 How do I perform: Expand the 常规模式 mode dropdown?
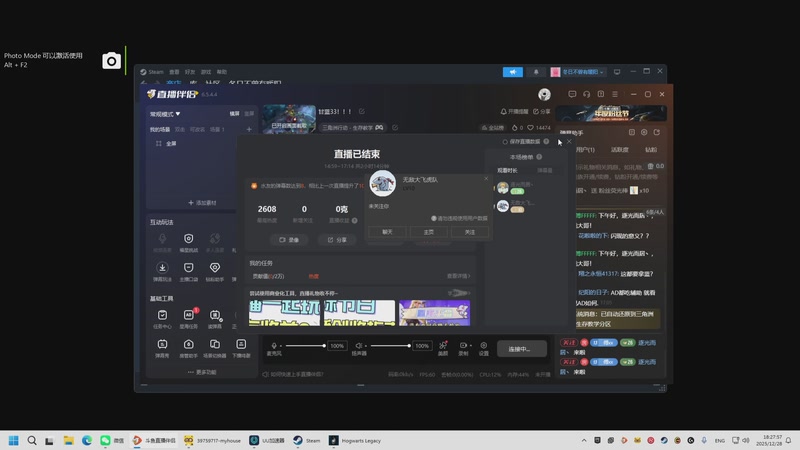(x=165, y=114)
